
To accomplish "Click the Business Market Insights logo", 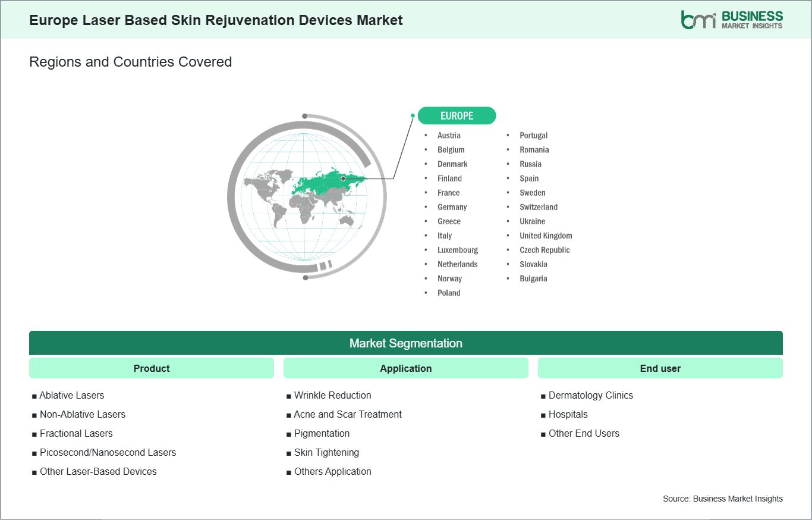I will point(732,20).
